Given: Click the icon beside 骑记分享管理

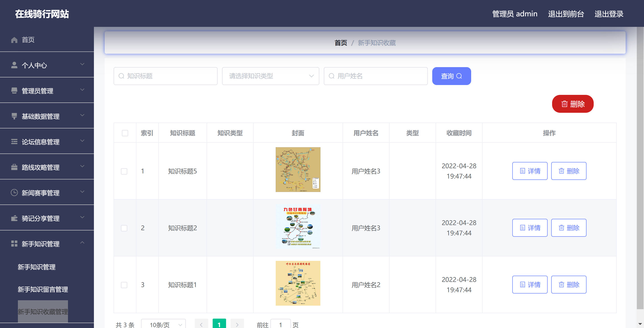Looking at the screenshot, I should (x=14, y=218).
